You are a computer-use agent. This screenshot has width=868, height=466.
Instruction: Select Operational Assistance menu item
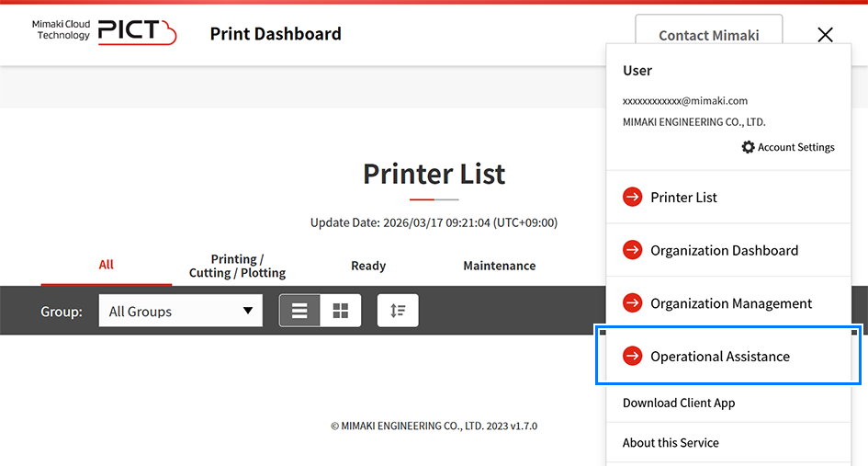pos(728,356)
